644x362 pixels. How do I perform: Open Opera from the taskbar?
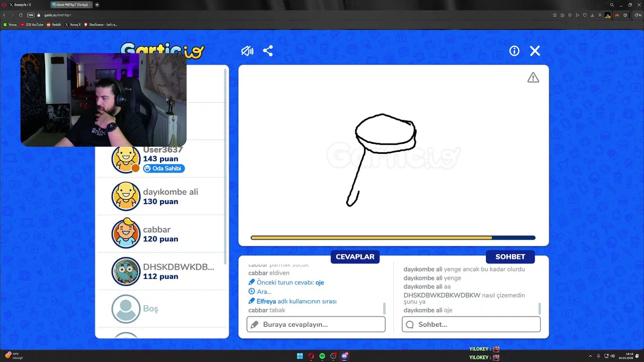pos(311,356)
